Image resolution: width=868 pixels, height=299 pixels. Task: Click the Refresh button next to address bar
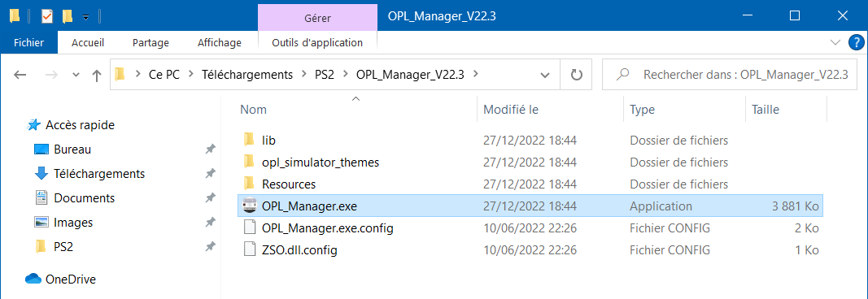(x=577, y=75)
